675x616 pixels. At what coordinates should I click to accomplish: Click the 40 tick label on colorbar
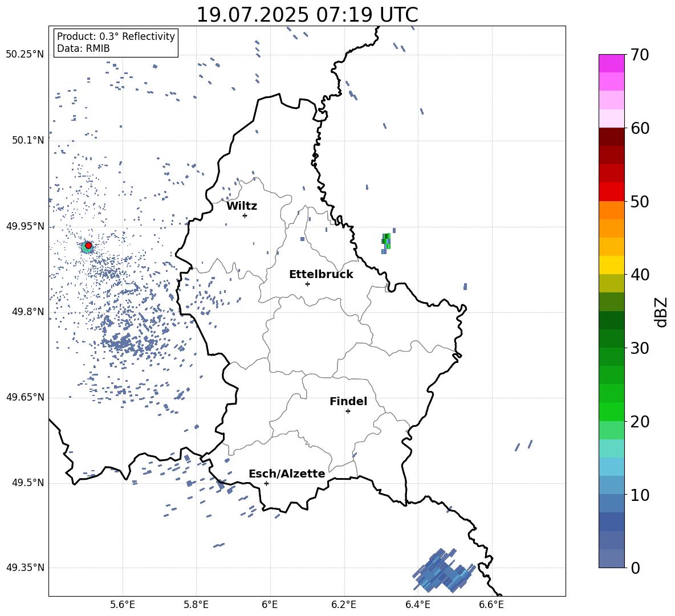tap(640, 275)
